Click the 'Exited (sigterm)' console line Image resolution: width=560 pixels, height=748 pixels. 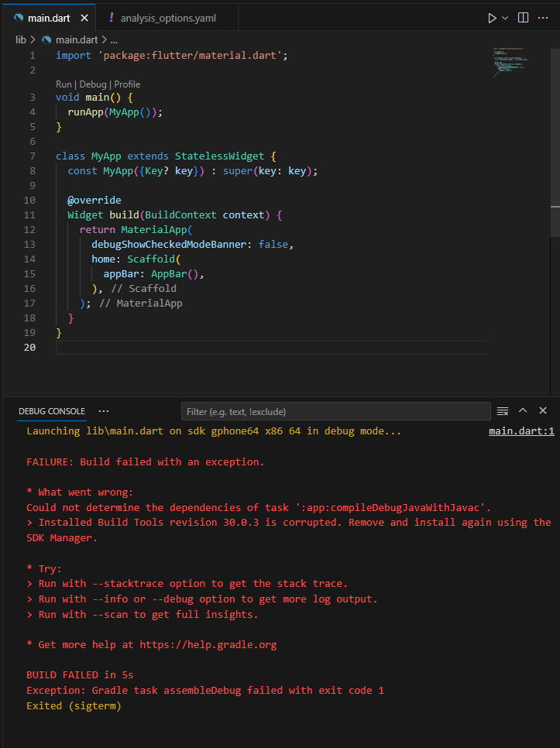click(x=74, y=706)
